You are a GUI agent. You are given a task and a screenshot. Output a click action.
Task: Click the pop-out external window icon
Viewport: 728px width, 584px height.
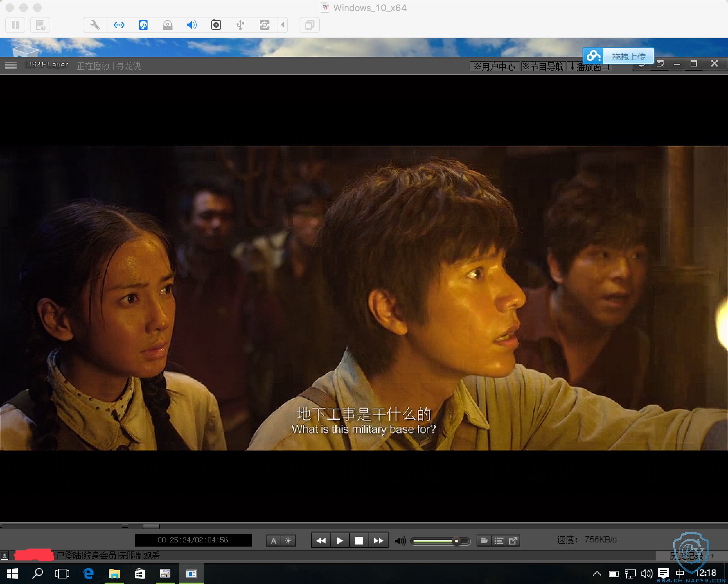[x=513, y=540]
